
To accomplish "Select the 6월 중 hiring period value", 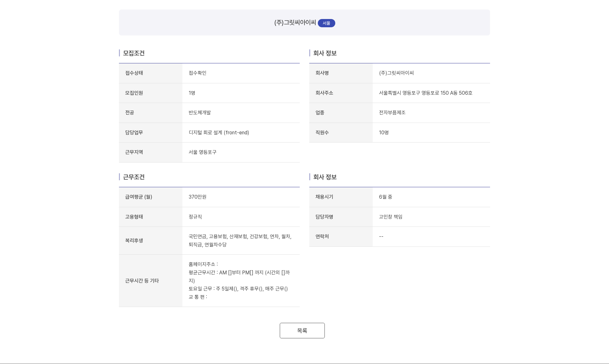I will [385, 197].
